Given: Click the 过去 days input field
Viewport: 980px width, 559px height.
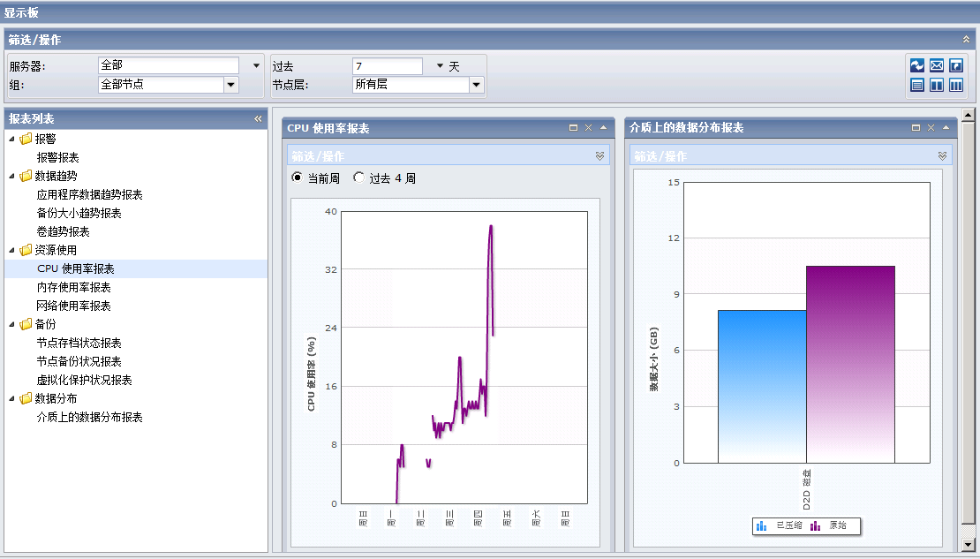Looking at the screenshot, I should pyautogui.click(x=387, y=66).
